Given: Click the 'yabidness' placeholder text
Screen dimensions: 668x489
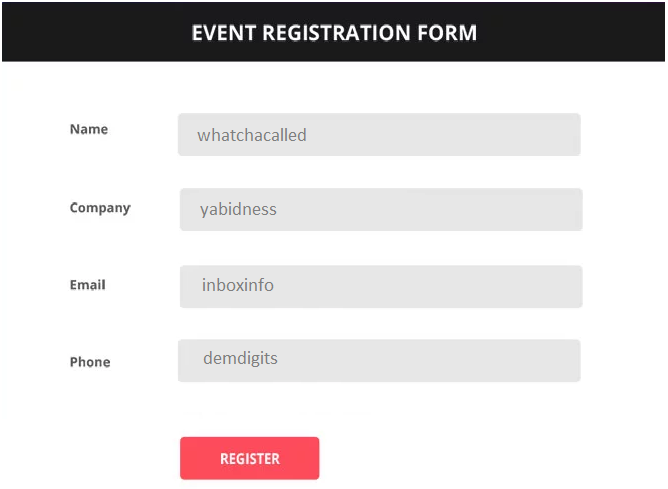Looking at the screenshot, I should (x=239, y=210).
